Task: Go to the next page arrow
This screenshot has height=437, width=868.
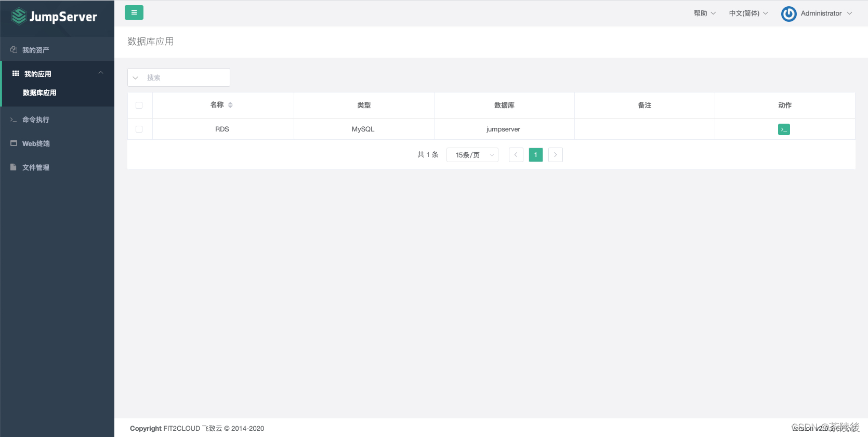Action: [x=556, y=155]
